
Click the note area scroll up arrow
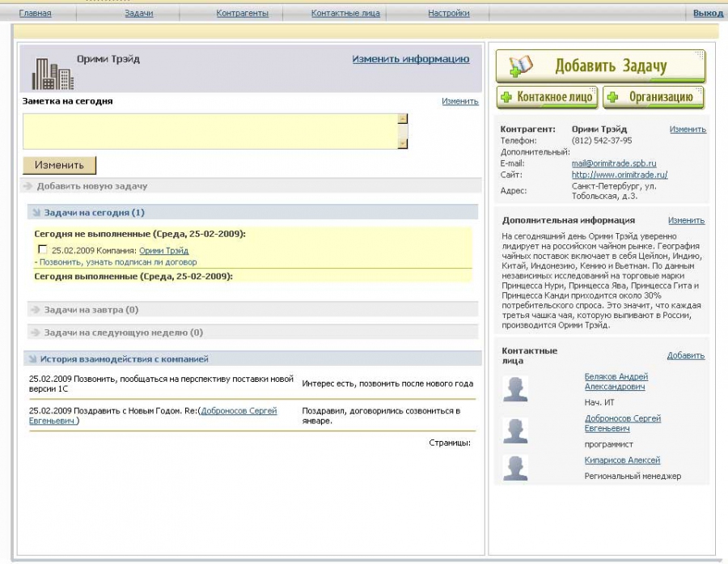pyautogui.click(x=403, y=118)
